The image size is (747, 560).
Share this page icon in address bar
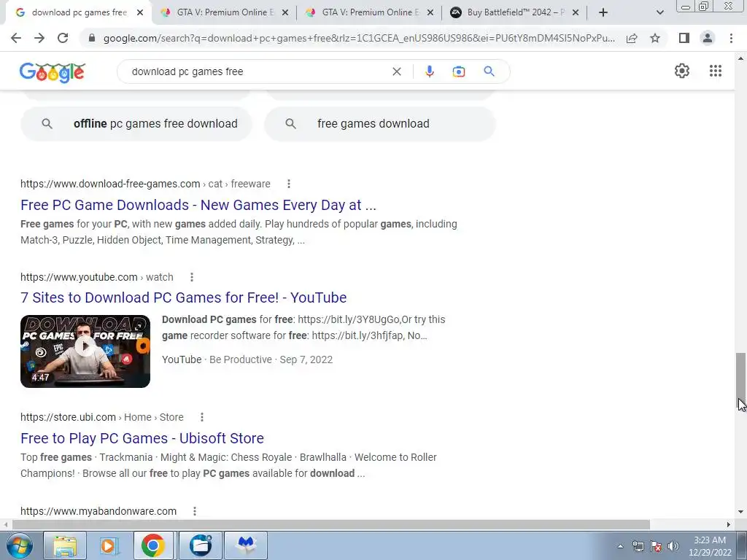click(632, 38)
